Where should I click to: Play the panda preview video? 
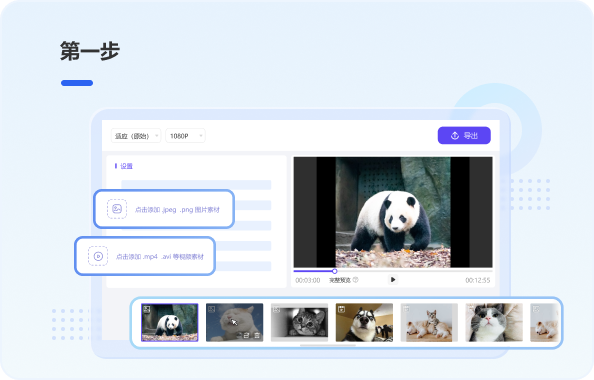[393, 280]
